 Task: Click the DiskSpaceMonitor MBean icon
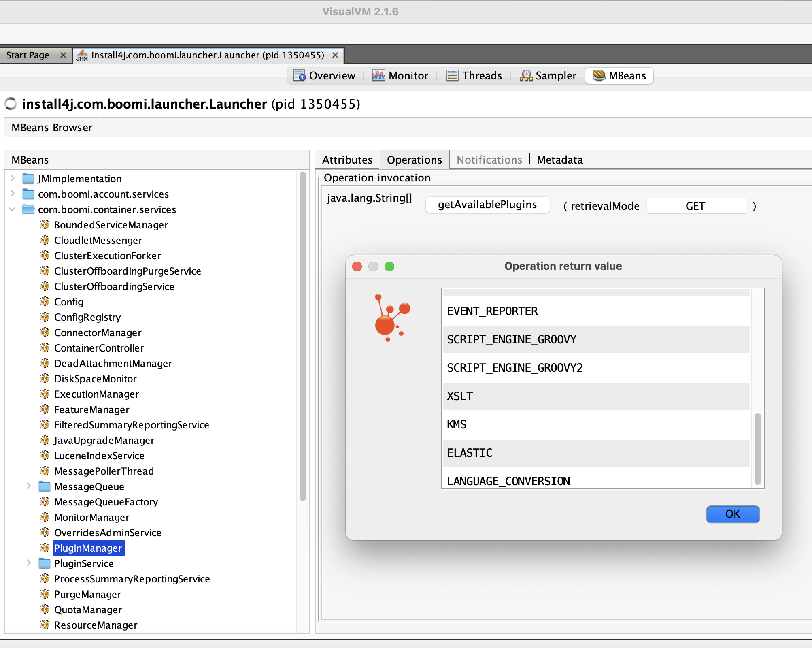[45, 379]
